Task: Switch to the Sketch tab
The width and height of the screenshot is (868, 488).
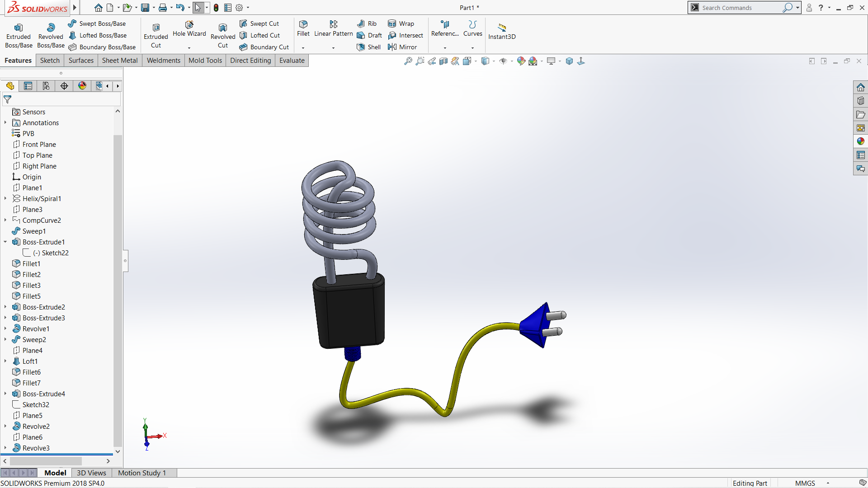Action: tap(50, 61)
